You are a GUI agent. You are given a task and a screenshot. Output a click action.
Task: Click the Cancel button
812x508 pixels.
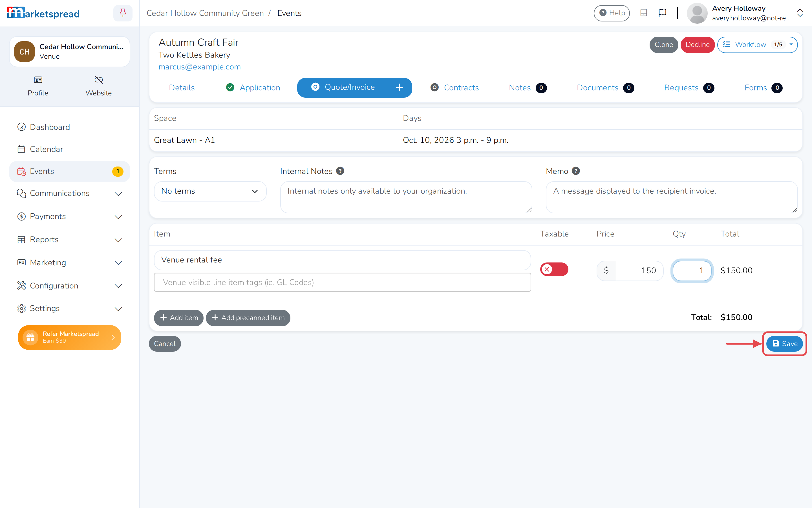[x=165, y=344]
